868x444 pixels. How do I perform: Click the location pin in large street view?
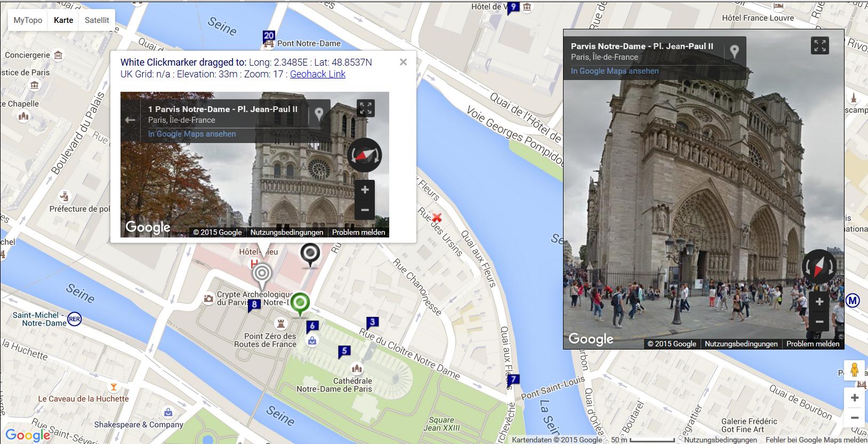click(x=735, y=51)
